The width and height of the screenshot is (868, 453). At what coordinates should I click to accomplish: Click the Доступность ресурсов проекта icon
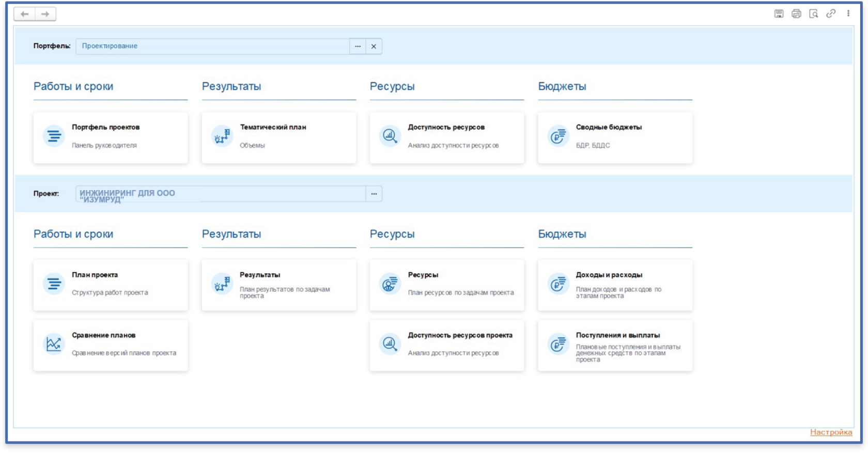pos(390,344)
